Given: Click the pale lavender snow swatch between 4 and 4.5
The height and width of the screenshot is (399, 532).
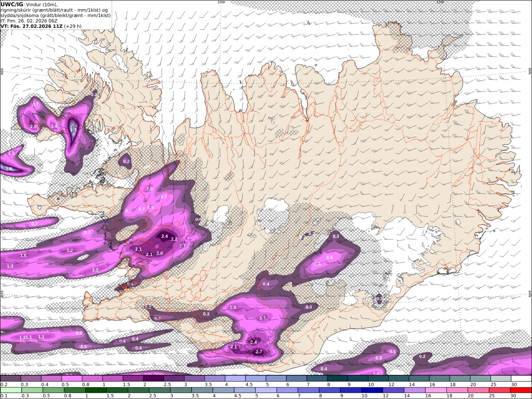Looking at the screenshot, I should (235, 379).
